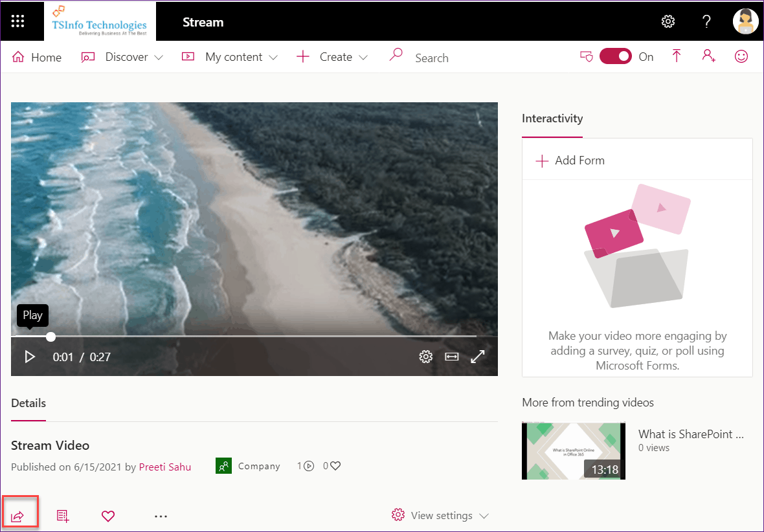
Task: Expand the View settings dropdown
Action: [x=440, y=515]
